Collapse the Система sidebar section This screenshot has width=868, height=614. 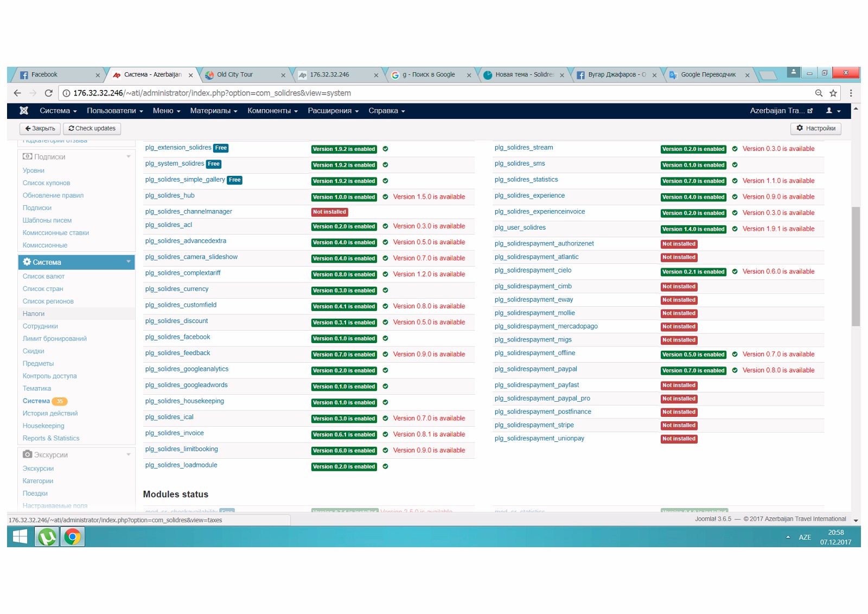click(x=129, y=262)
